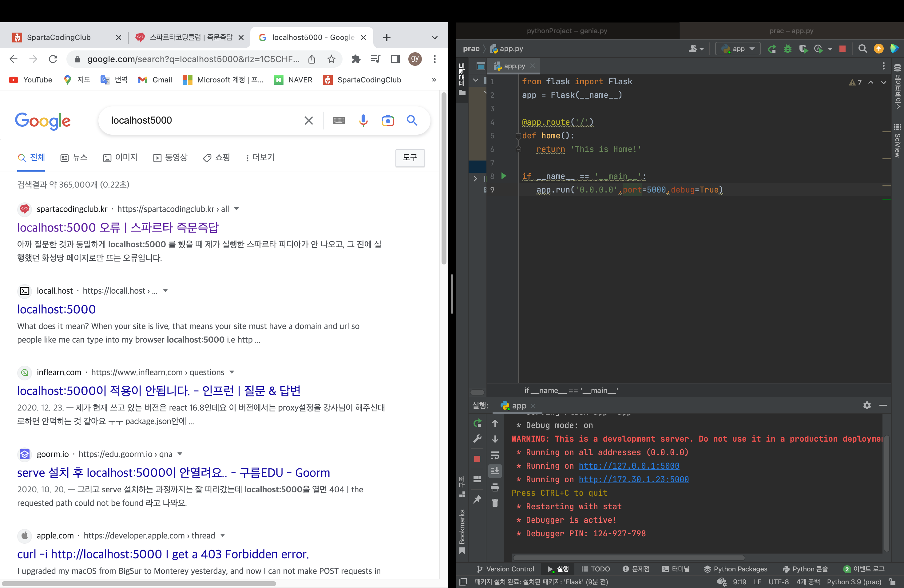
Task: Click the profiler run icon in PyCharm toolbar
Action: click(819, 49)
